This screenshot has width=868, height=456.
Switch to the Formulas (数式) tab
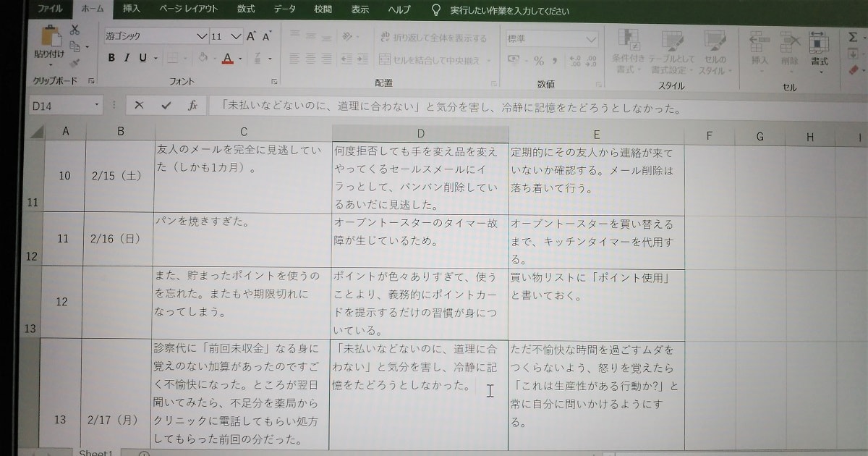click(x=247, y=9)
